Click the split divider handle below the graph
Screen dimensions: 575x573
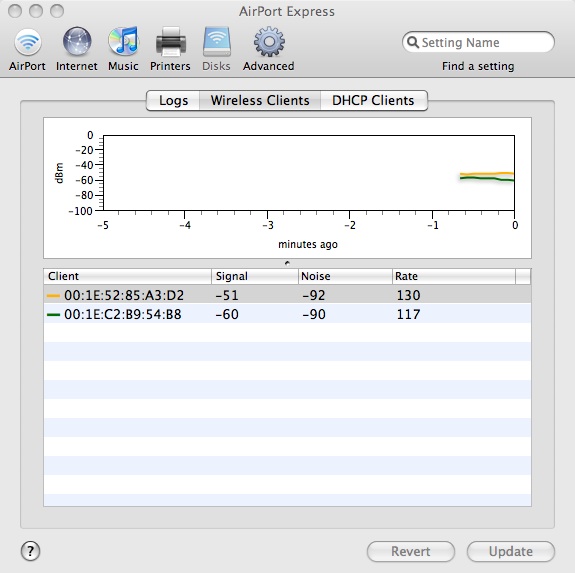(287, 263)
